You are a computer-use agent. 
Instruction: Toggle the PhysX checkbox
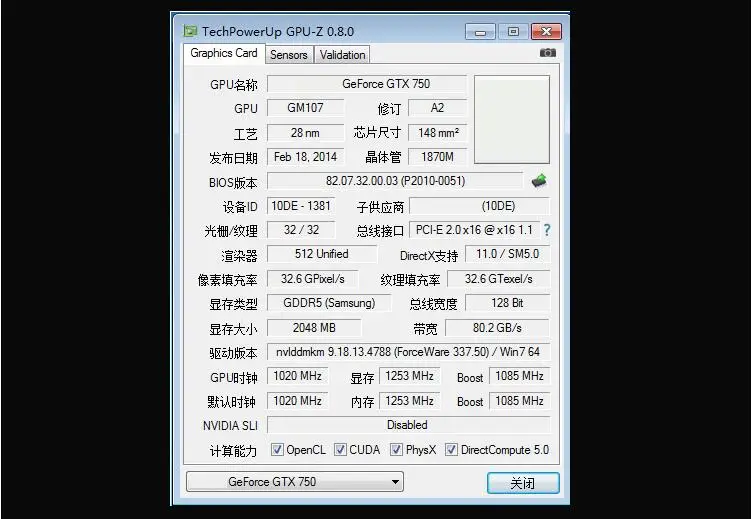click(x=396, y=449)
